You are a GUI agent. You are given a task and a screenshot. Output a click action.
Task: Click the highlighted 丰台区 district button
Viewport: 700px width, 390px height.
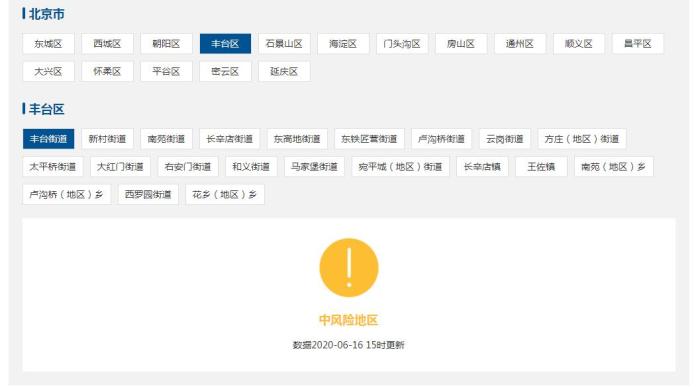tap(225, 44)
